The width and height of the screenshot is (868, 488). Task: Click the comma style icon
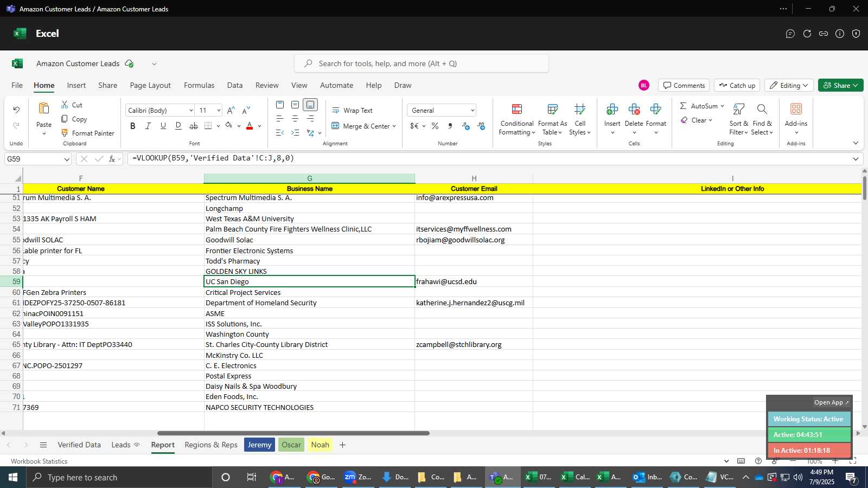[450, 126]
